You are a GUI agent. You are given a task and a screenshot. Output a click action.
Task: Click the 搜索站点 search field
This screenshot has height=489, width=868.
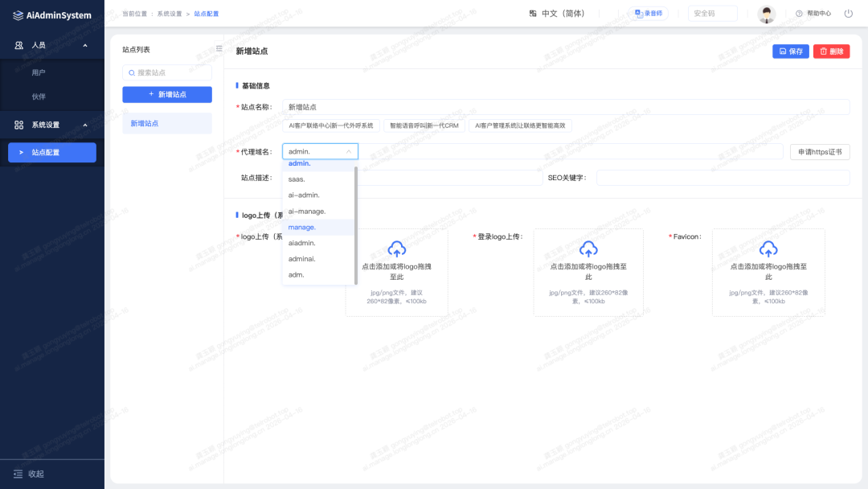[x=167, y=72]
